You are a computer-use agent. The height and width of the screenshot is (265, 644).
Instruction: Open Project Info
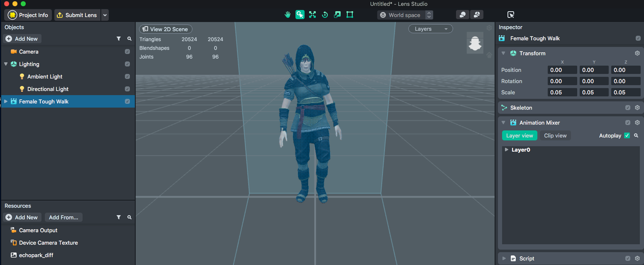(28, 15)
